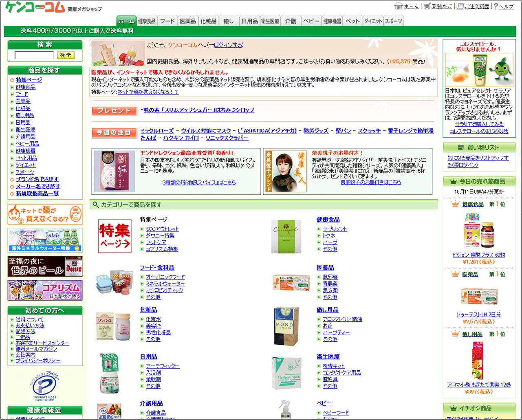This screenshot has width=522, height=420.
Task: Click the サプリメント link
Action: (335, 229)
